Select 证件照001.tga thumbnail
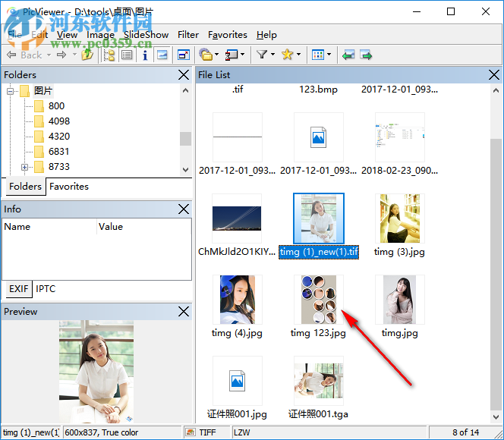Screen dimensions: 504x440 tap(319, 381)
